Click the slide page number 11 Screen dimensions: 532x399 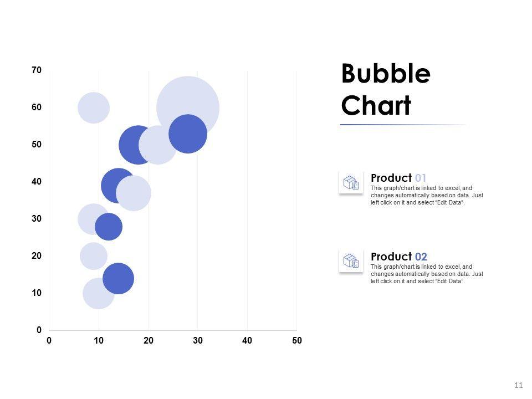click(x=519, y=385)
